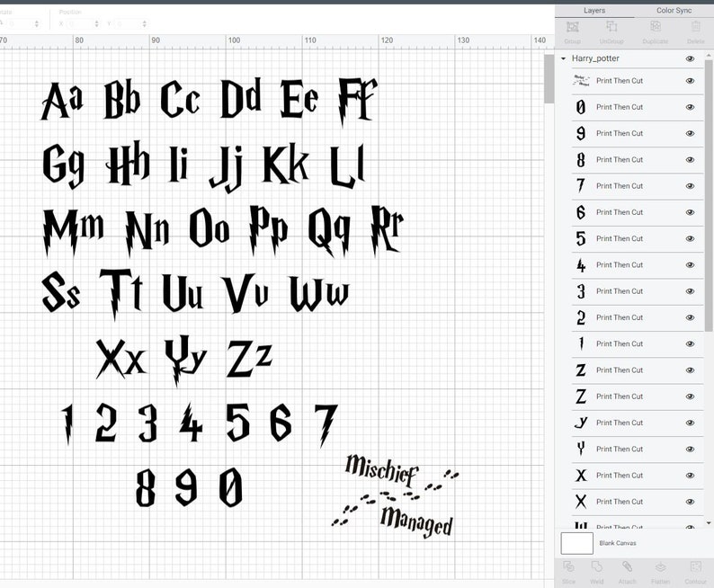Image resolution: width=714 pixels, height=588 pixels.
Task: Select the digit 9 layer thumbnail
Action: pyautogui.click(x=581, y=133)
